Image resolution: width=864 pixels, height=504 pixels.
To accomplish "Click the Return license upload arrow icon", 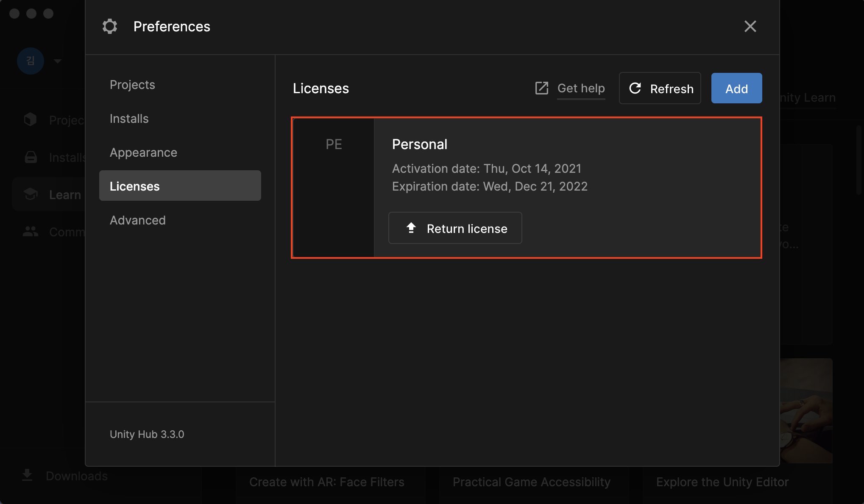I will (x=411, y=228).
